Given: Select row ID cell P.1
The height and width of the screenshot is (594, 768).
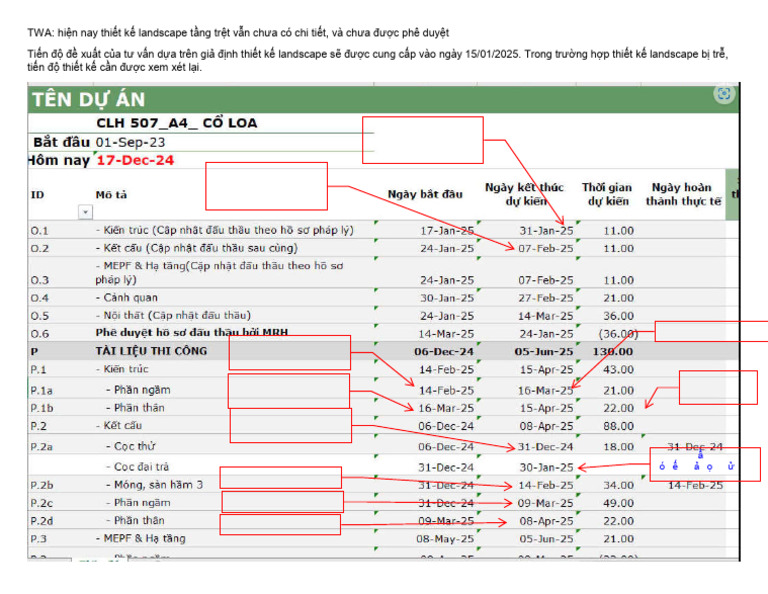Looking at the screenshot, I should 38,370.
